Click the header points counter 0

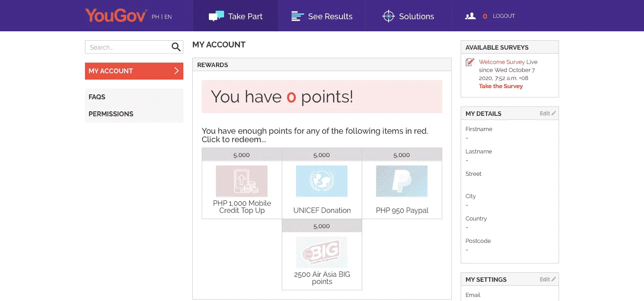[x=485, y=17]
